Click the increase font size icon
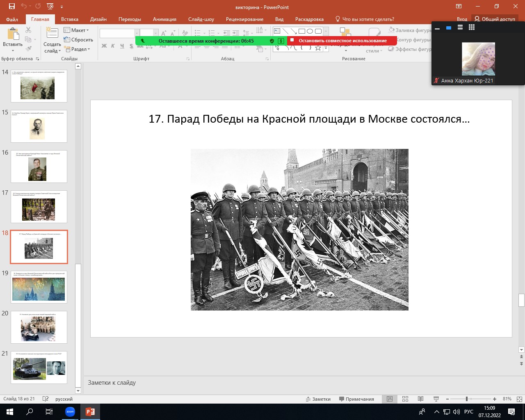 (164, 33)
